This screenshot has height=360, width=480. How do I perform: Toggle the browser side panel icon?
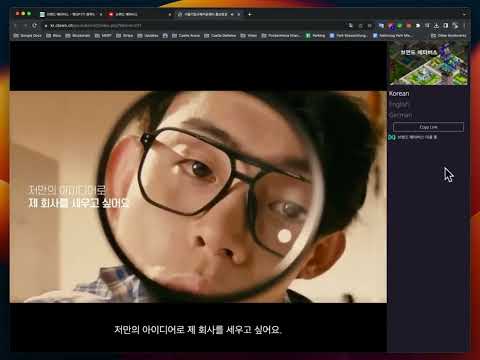tap(446, 25)
